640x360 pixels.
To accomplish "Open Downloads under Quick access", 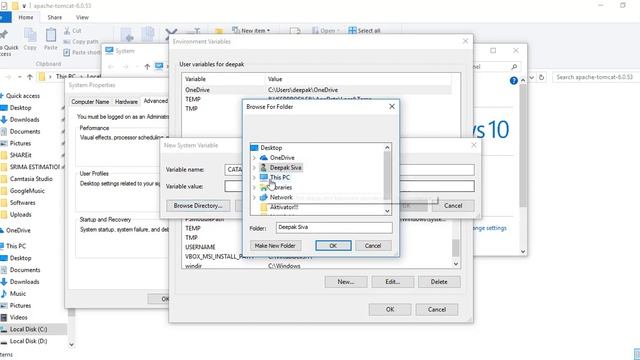I will 24,120.
